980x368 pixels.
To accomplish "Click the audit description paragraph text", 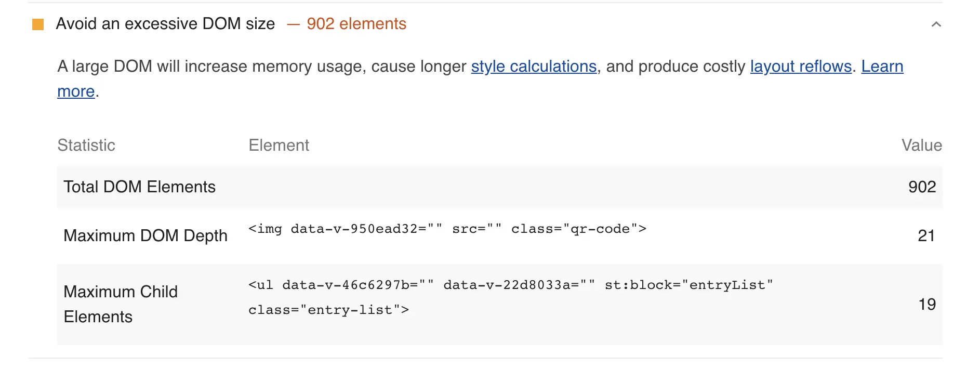I will tap(480, 79).
